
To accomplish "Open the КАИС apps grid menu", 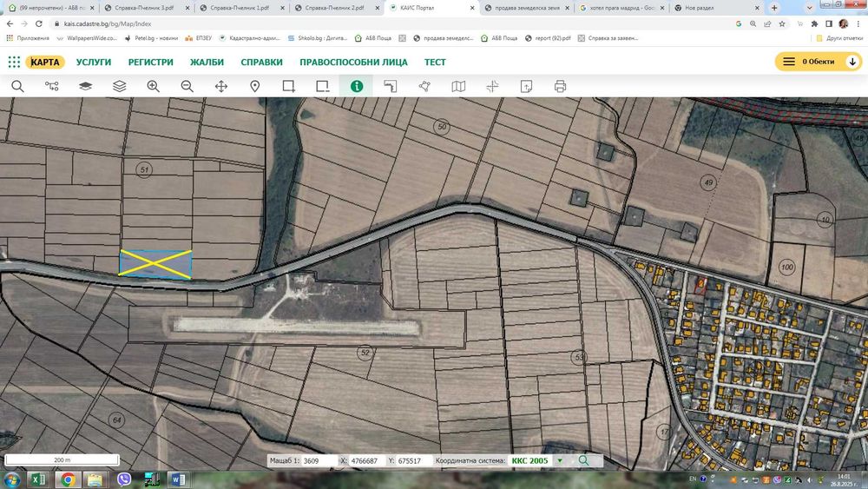I will (x=14, y=62).
